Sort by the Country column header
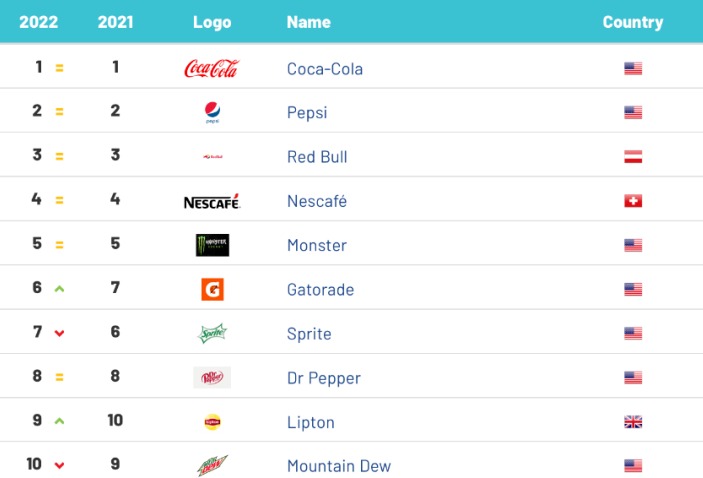The height and width of the screenshot is (478, 703). 633,22
